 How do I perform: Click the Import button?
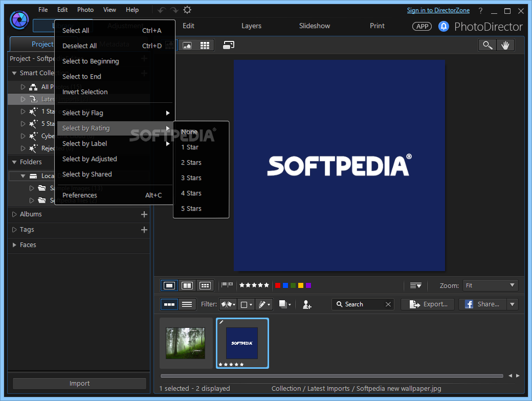tap(79, 384)
